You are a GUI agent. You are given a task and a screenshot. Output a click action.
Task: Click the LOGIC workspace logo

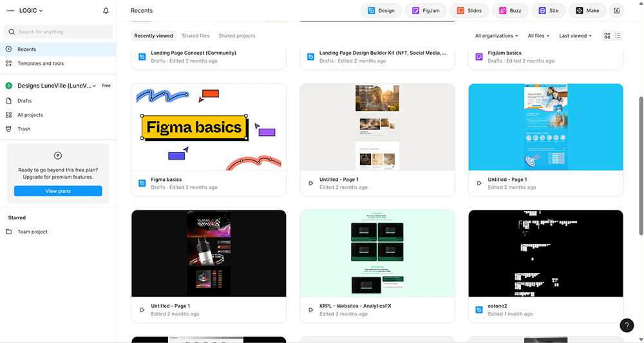coord(10,11)
